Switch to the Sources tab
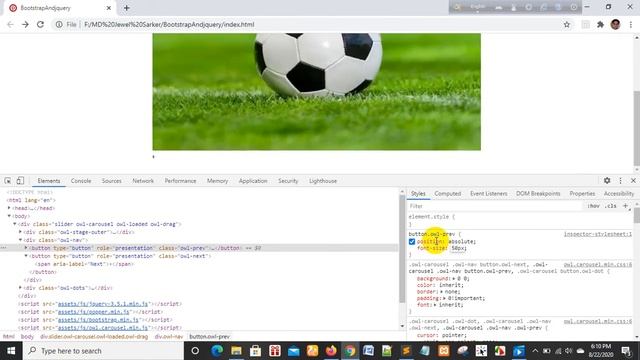Image resolution: width=640 pixels, height=360 pixels. coord(111,181)
